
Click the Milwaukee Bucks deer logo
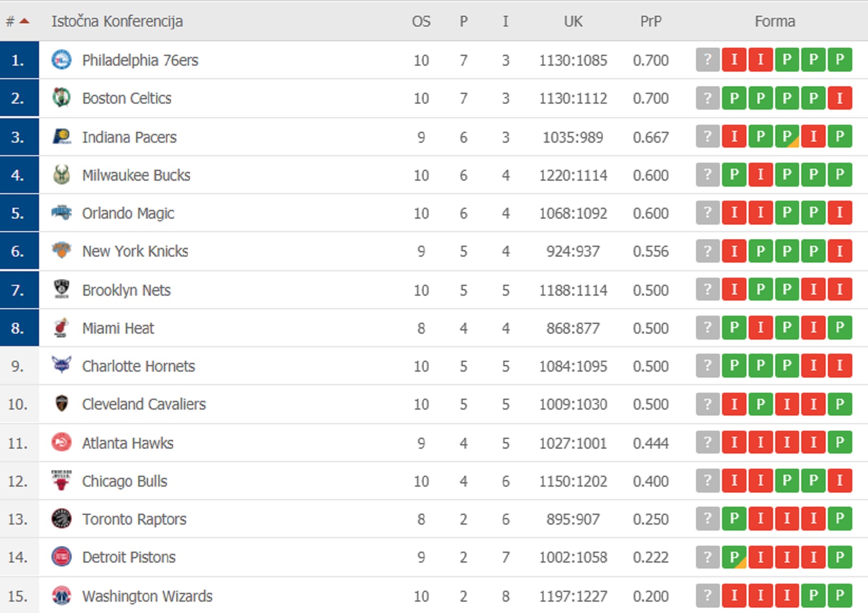(x=61, y=175)
